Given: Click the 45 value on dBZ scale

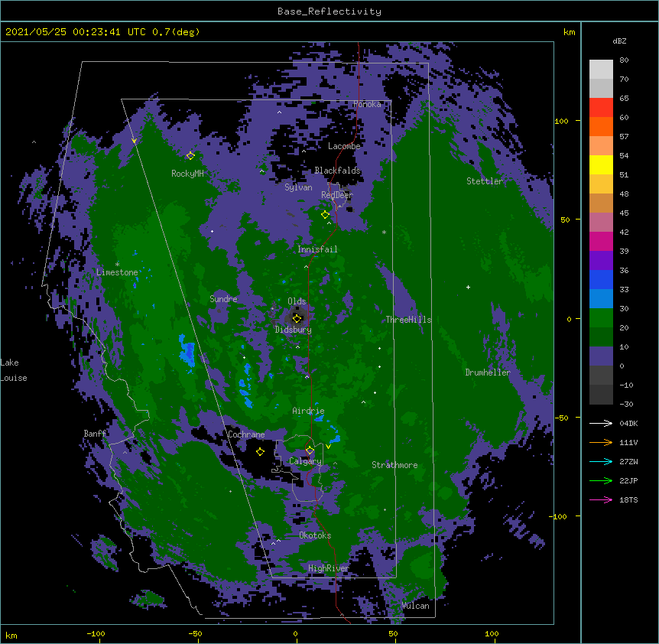Looking at the screenshot, I should (624, 213).
